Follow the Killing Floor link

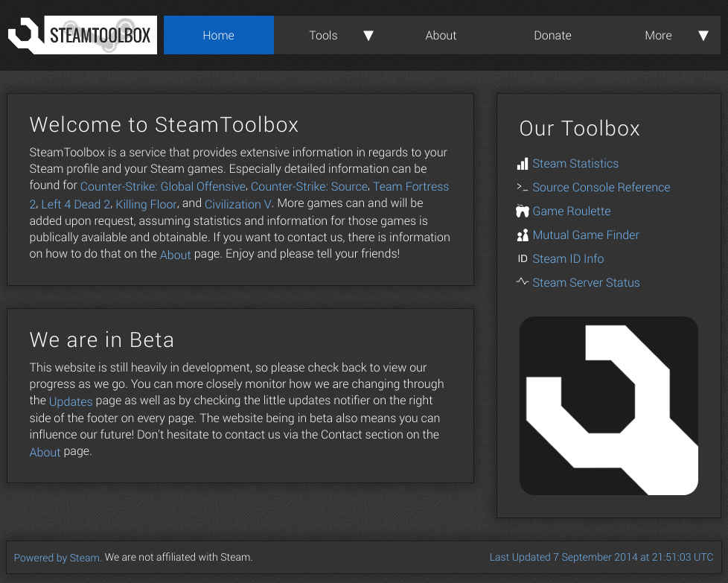146,204
